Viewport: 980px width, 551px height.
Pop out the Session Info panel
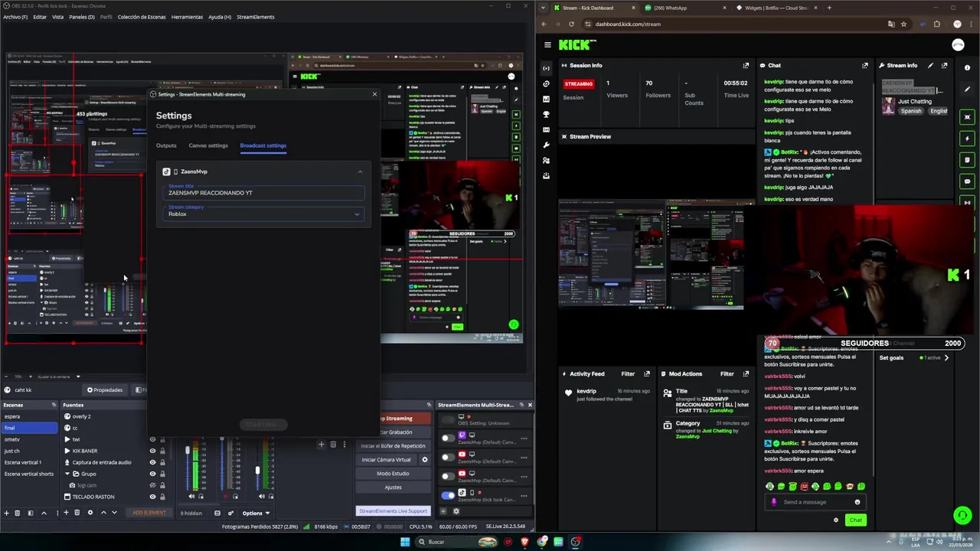point(746,65)
